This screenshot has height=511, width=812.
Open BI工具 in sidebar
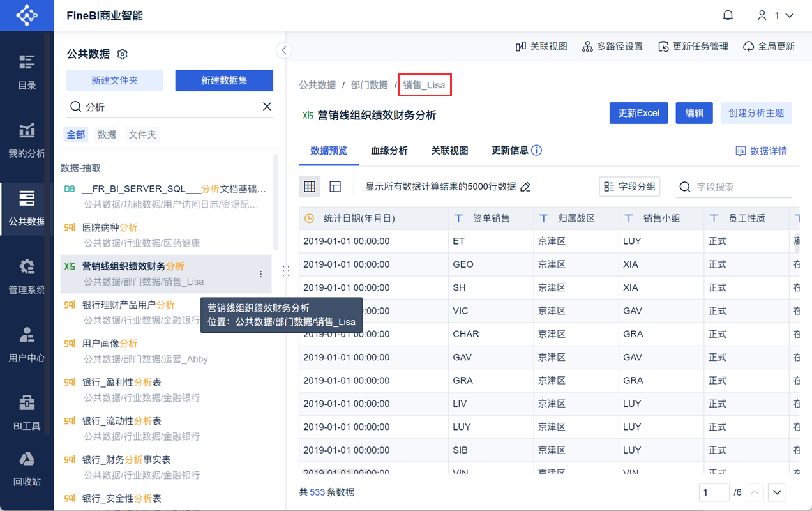click(27, 413)
